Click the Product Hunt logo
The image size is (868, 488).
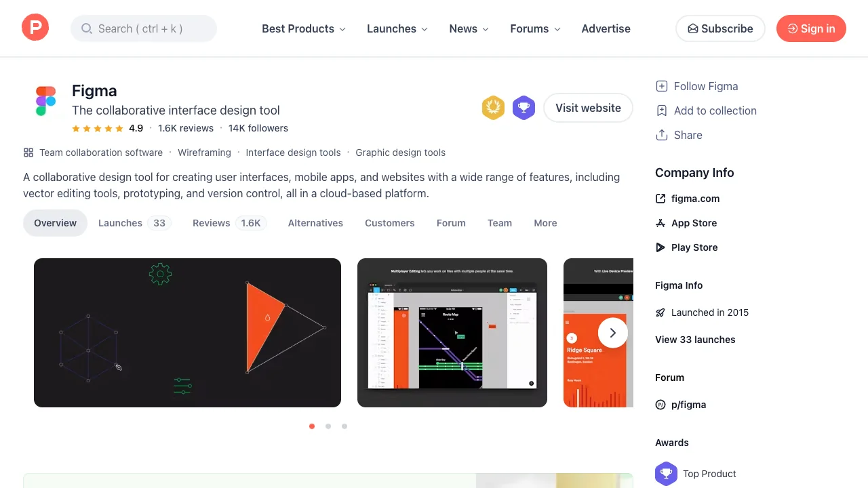pyautogui.click(x=35, y=28)
